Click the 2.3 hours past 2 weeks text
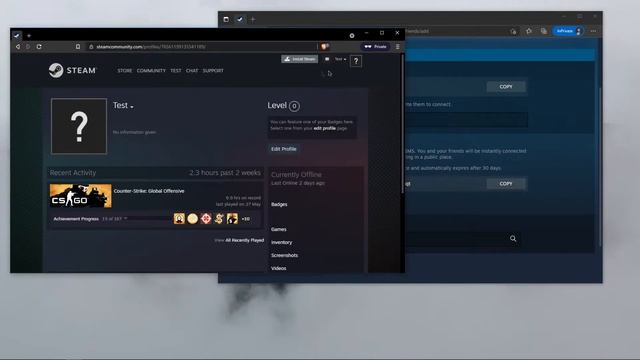Image resolution: width=640 pixels, height=360 pixels. [224, 173]
